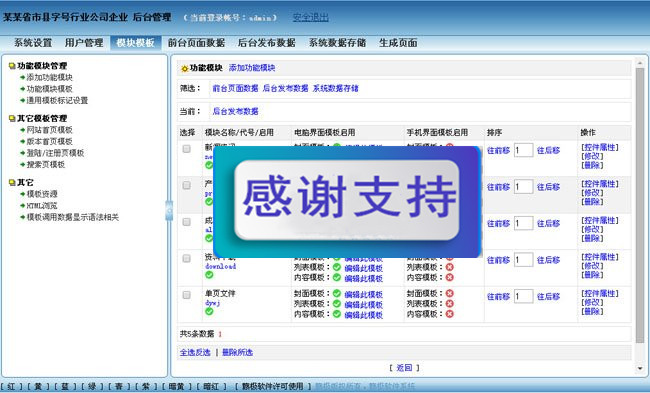Click red X for 单页文件 mobile 封面模板
Screen dimensions: 650x393
tap(449, 294)
